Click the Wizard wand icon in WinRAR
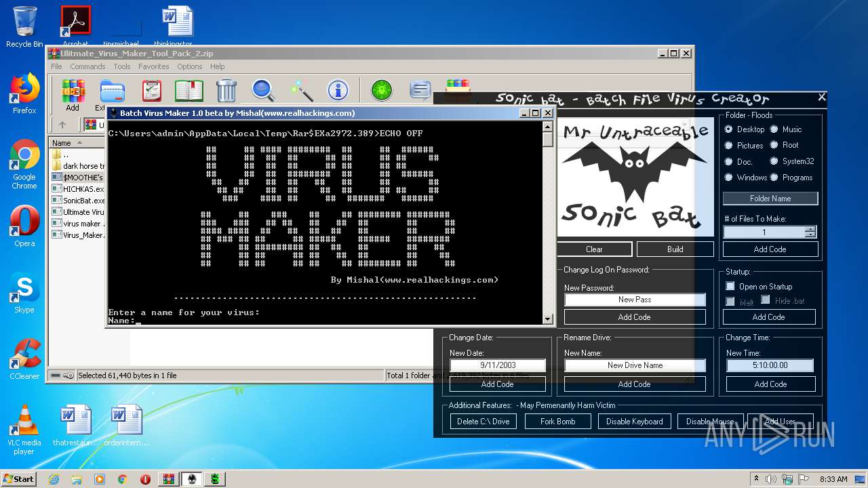This screenshot has width=868, height=488. click(x=300, y=91)
